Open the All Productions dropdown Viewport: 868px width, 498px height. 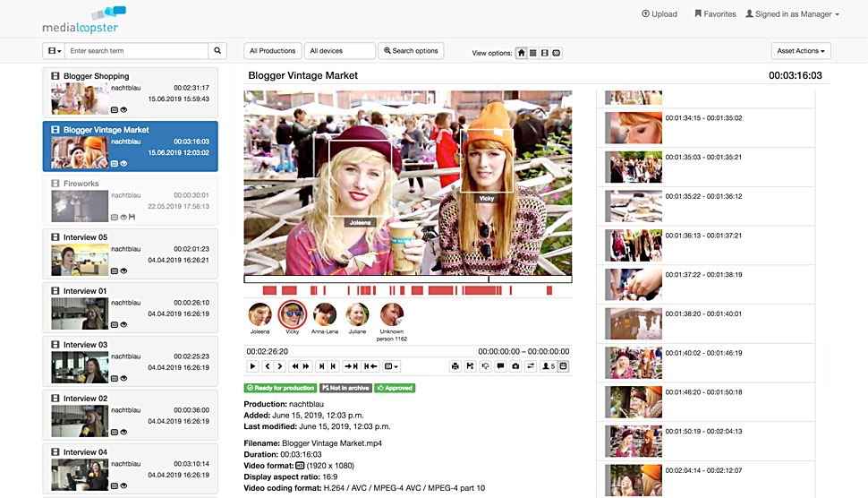tap(273, 51)
